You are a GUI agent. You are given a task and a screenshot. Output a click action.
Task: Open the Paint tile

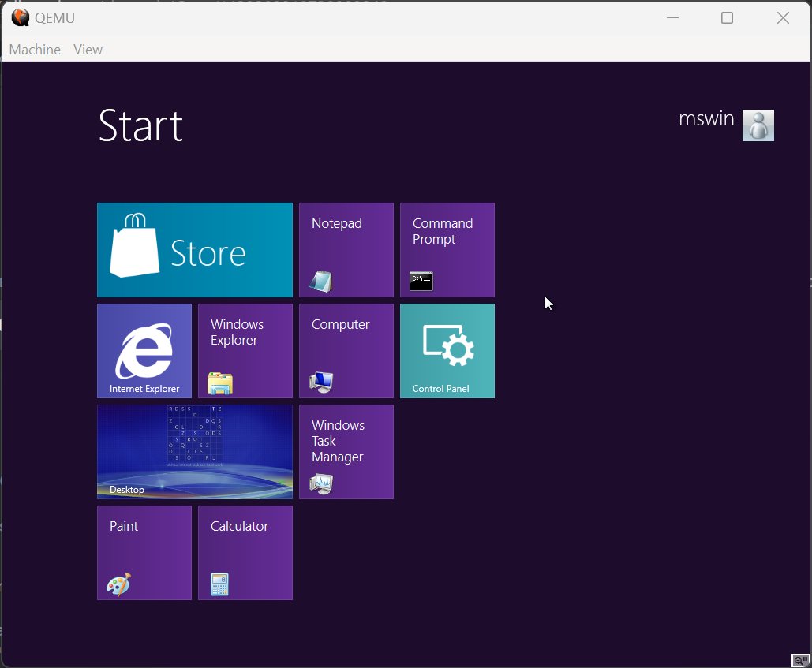click(144, 553)
